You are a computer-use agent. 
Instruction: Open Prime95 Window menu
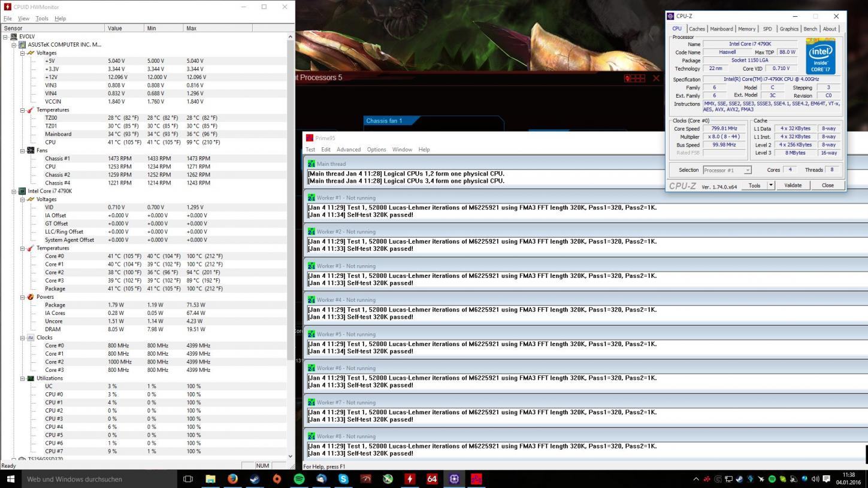[402, 150]
